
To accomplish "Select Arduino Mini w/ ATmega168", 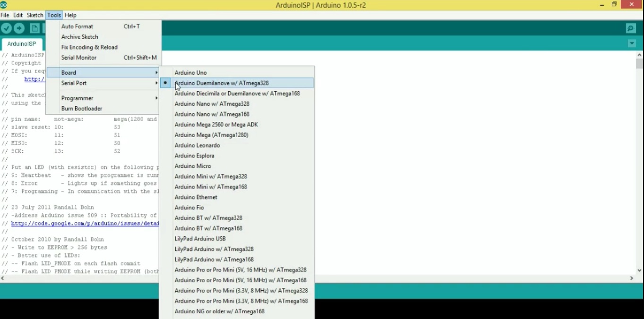I will tap(237, 187).
